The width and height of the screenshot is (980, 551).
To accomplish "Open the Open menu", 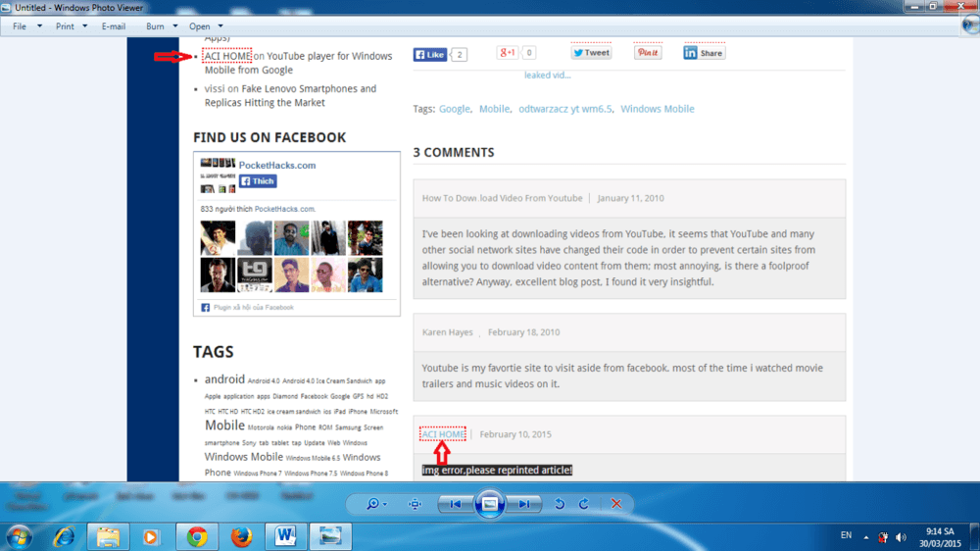I will pyautogui.click(x=199, y=26).
